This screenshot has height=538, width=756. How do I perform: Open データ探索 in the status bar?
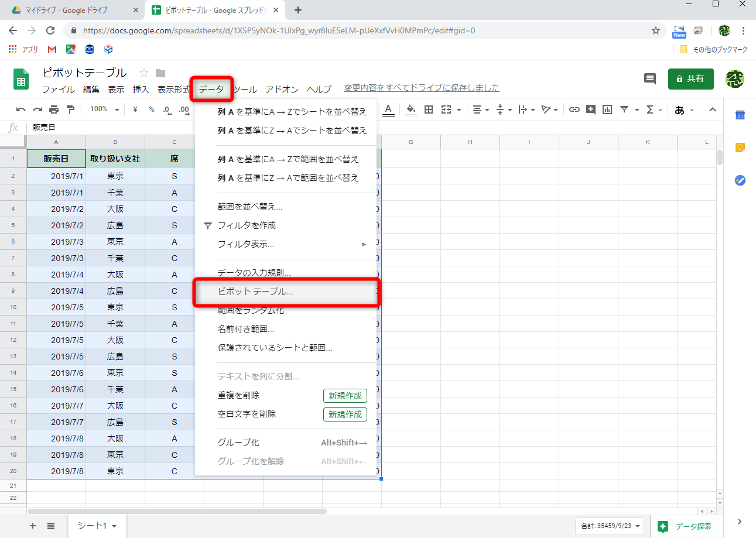pos(685,526)
